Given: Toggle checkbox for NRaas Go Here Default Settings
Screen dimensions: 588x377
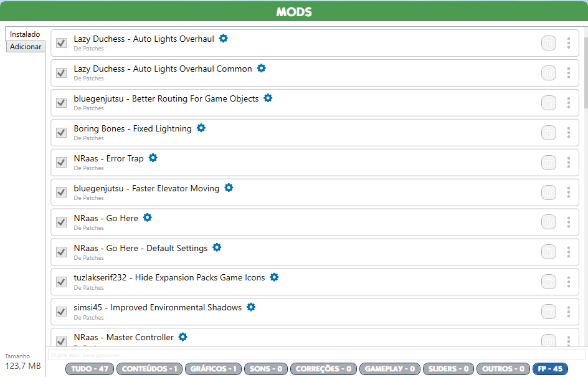Looking at the screenshot, I should click(61, 252).
